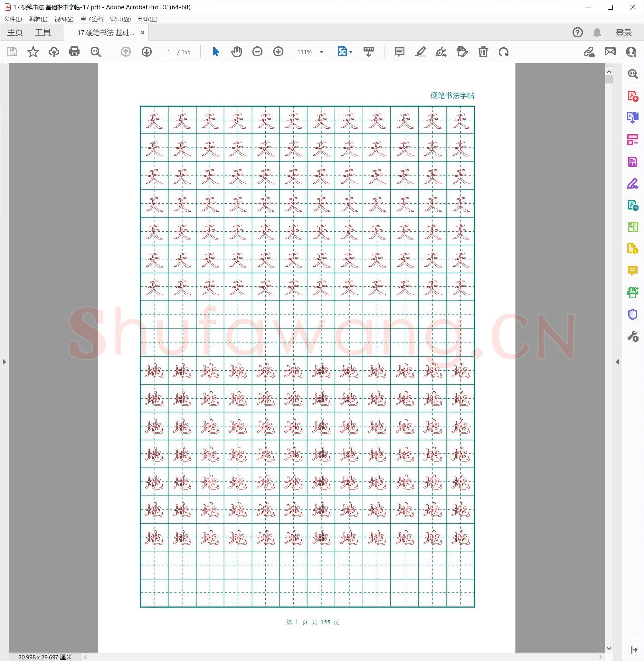Image resolution: width=644 pixels, height=661 pixels.
Task: Open the zoom level 111% dropdown
Action: pyautogui.click(x=322, y=52)
